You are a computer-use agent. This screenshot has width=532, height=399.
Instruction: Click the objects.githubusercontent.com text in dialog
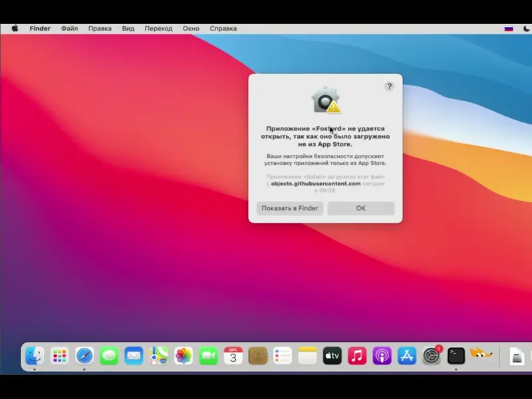[316, 184]
